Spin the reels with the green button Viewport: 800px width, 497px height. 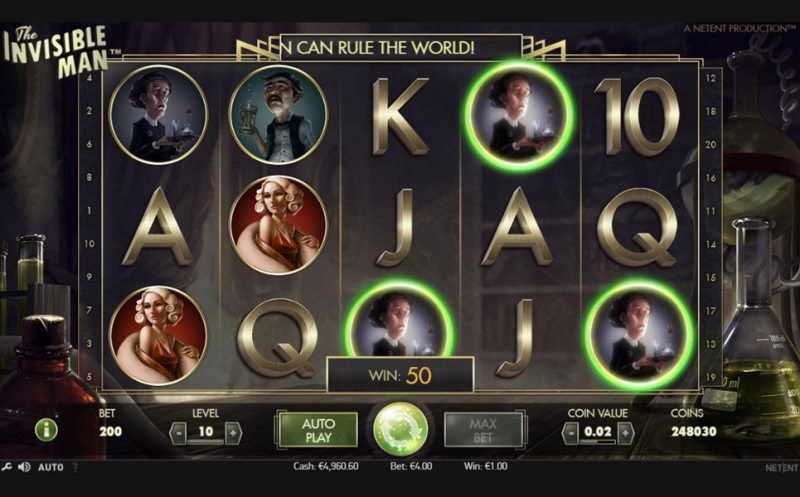pyautogui.click(x=401, y=429)
